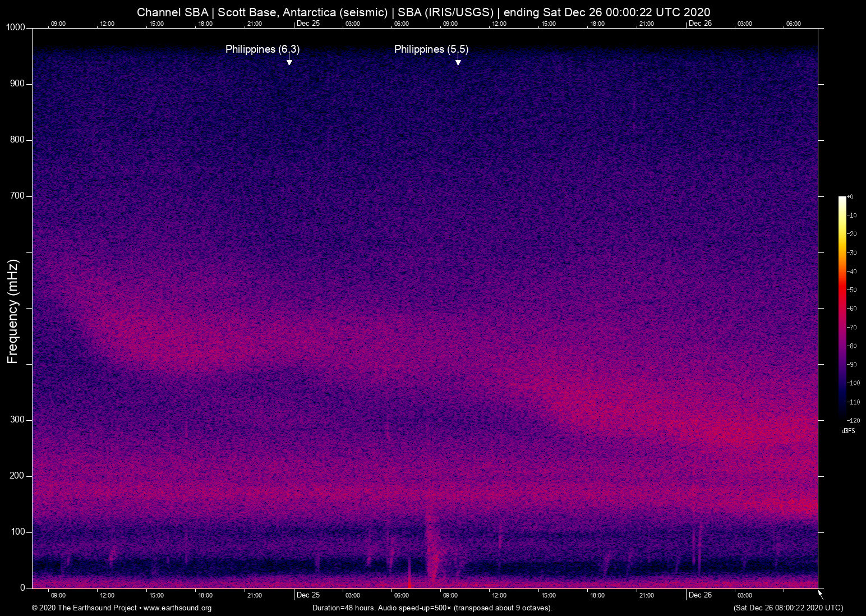
Task: Click the Dec 26 date label on bottom axis
Action: [x=700, y=595]
